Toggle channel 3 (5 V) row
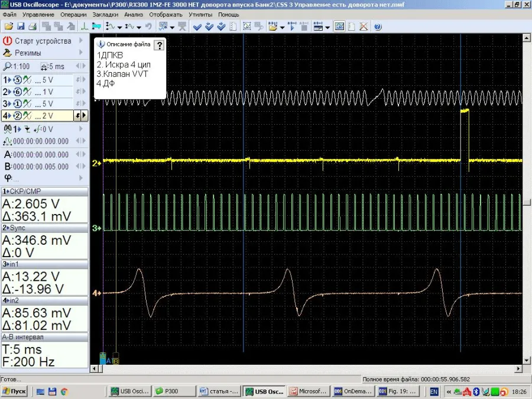This screenshot has width=532, height=399. pos(37,104)
